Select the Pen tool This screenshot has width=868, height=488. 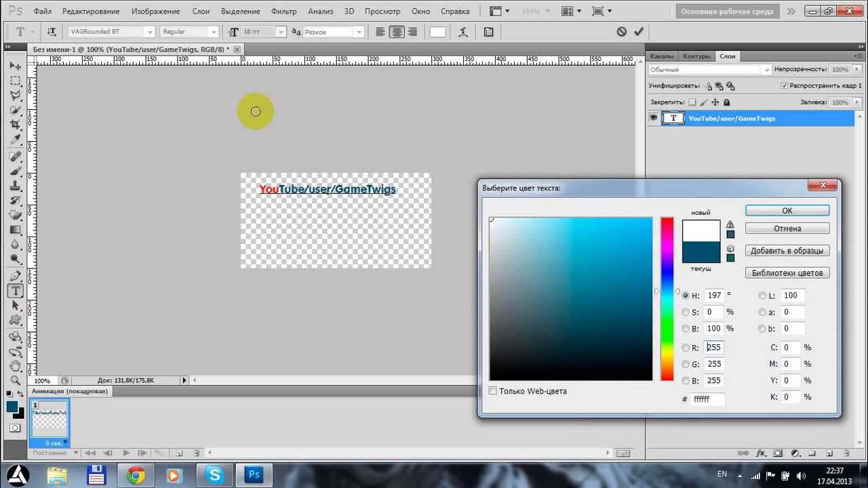tap(15, 277)
